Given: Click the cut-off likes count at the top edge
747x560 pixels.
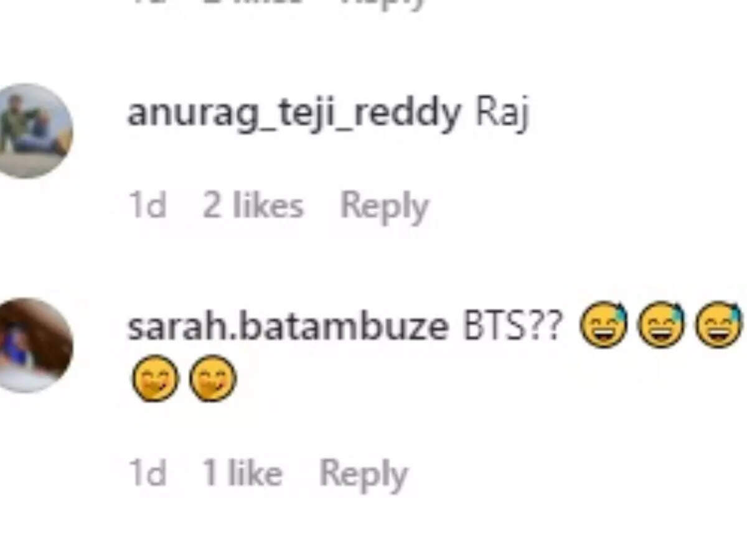Looking at the screenshot, I should click(253, 2).
